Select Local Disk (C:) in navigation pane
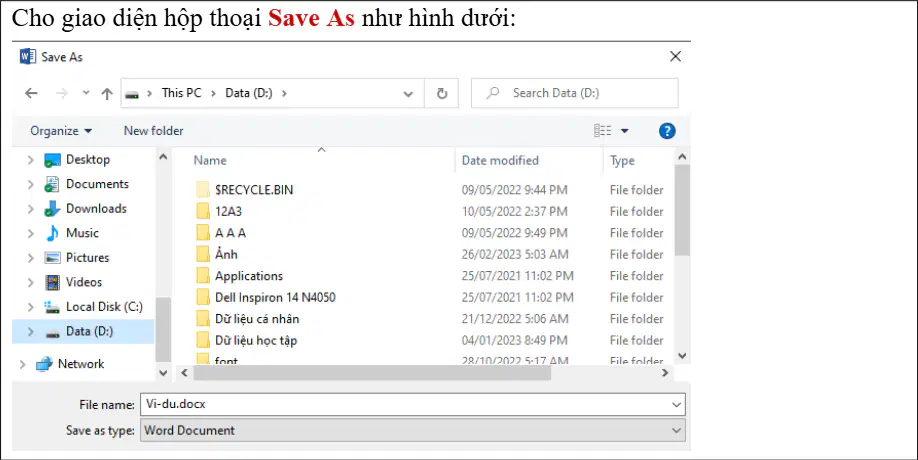The width and height of the screenshot is (918, 460). tap(104, 307)
